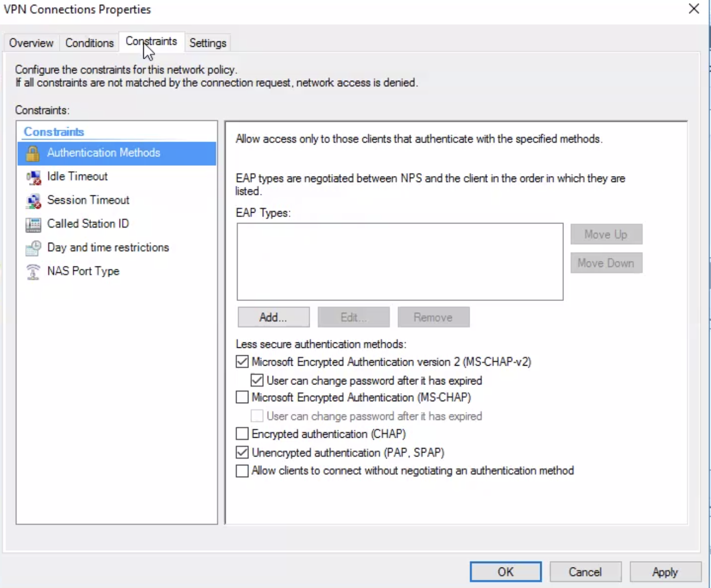Open the Conditions tab

pyautogui.click(x=89, y=43)
